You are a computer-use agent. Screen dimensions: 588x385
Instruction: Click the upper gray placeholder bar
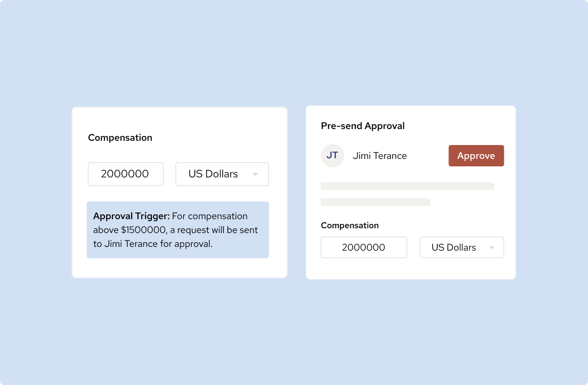point(407,186)
